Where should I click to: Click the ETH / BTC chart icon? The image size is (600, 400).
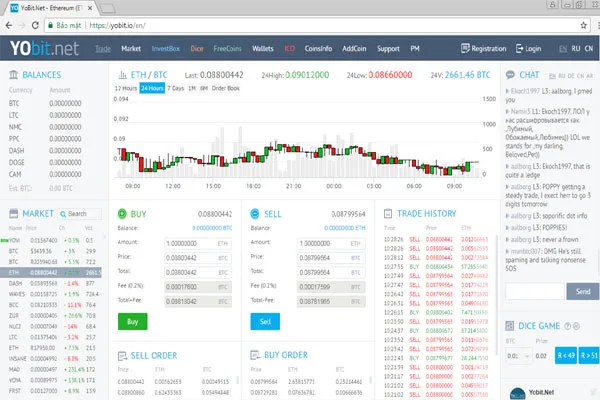[x=122, y=75]
